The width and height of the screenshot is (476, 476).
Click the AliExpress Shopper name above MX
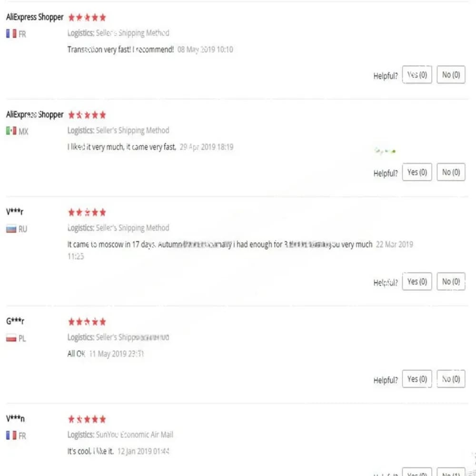click(x=35, y=115)
